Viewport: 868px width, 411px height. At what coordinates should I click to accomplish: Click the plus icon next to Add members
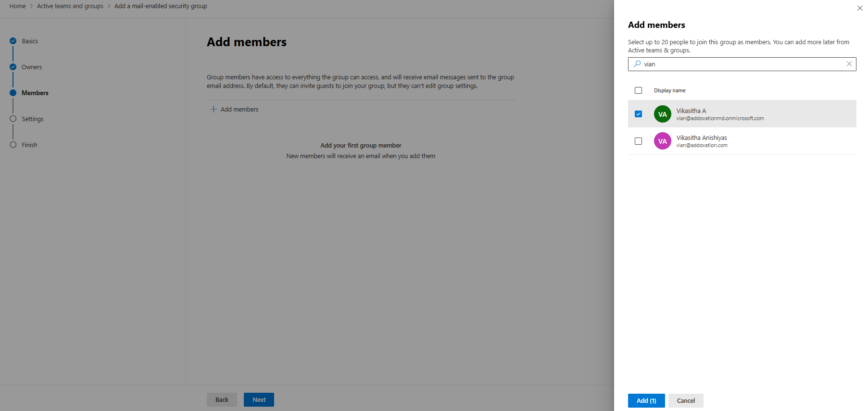click(x=214, y=109)
